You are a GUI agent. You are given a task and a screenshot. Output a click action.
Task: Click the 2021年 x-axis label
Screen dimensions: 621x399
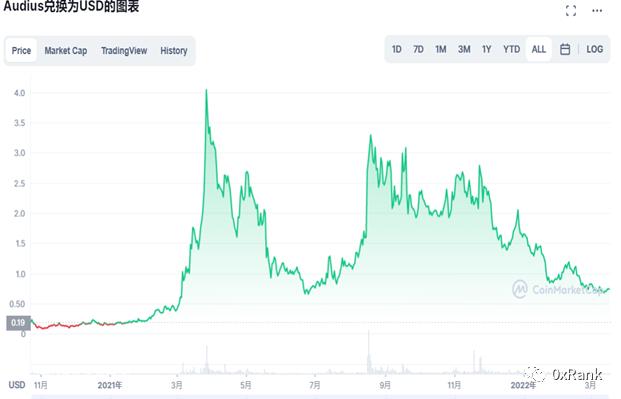pos(110,385)
